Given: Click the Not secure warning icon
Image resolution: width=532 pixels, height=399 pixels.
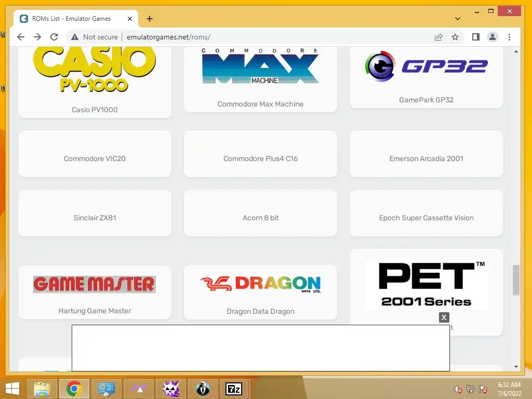Looking at the screenshot, I should 75,37.
